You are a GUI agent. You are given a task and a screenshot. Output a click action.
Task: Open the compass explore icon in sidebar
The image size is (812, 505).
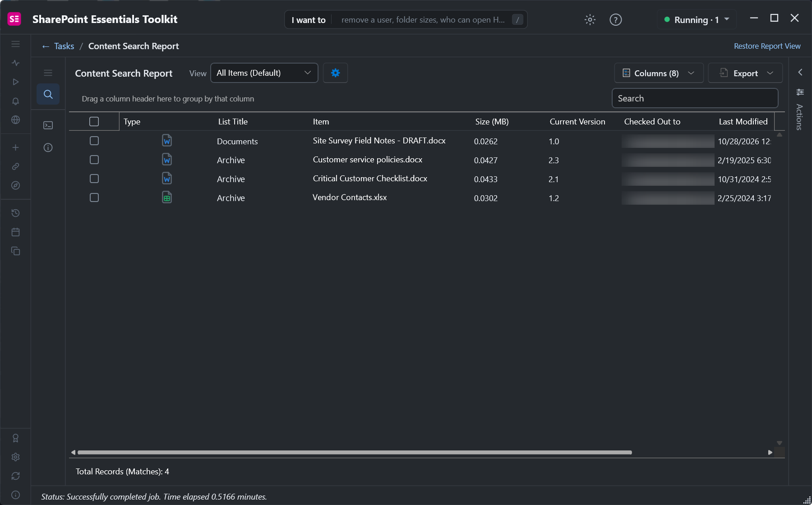tap(15, 185)
